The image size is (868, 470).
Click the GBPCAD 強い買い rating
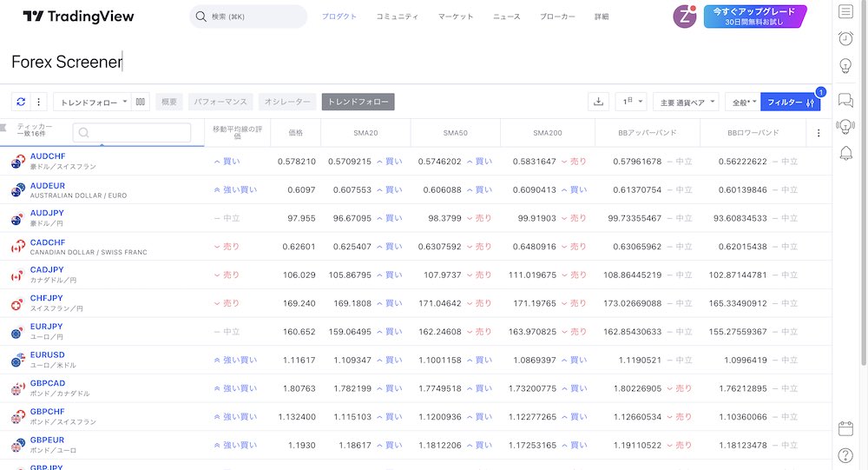[236, 388]
